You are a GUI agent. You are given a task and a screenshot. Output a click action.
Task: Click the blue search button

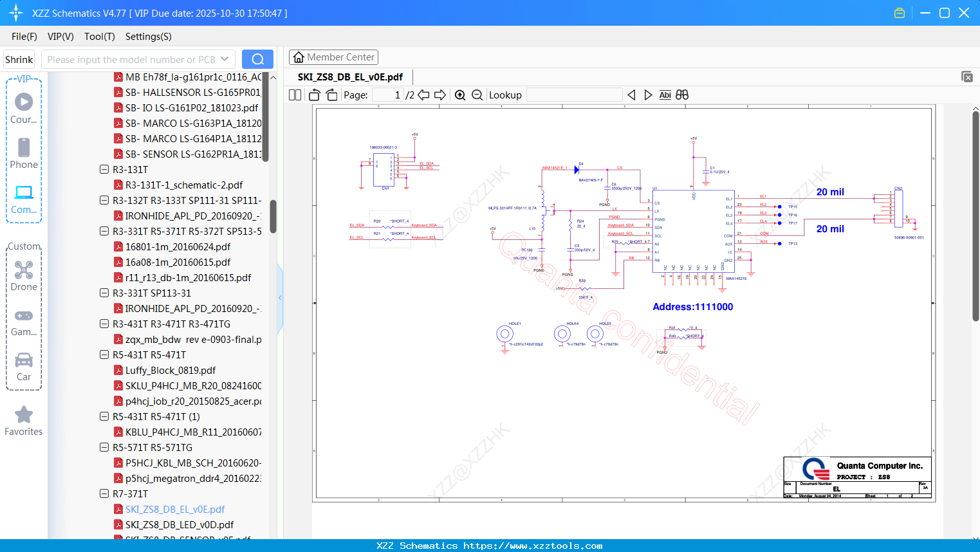[x=257, y=59]
